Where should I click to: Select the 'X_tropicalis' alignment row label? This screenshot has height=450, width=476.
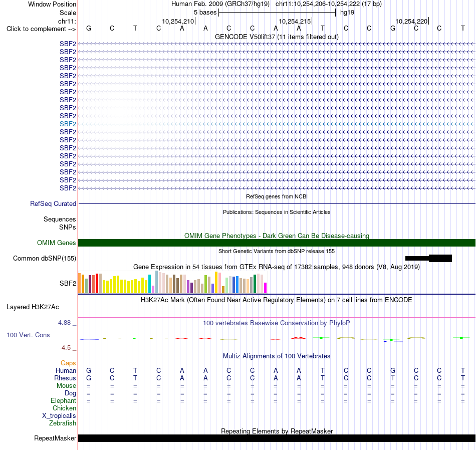tap(59, 416)
